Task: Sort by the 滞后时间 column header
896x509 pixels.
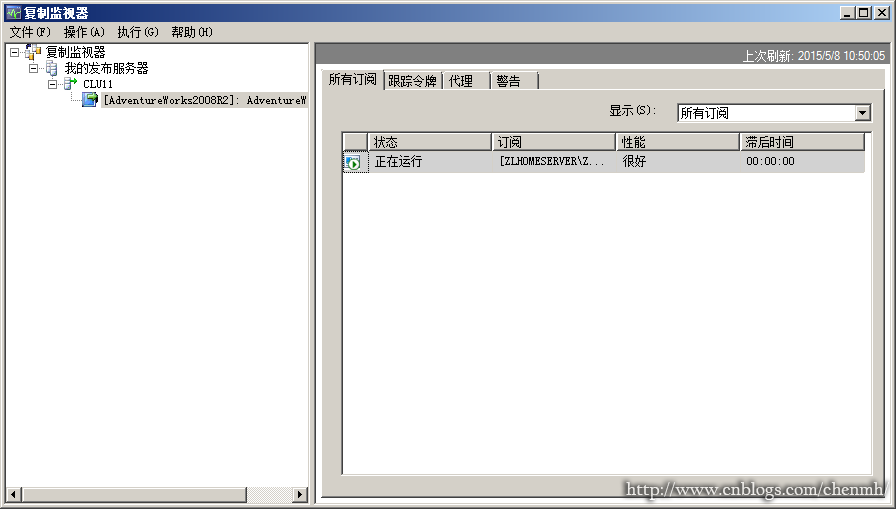Action: (802, 142)
